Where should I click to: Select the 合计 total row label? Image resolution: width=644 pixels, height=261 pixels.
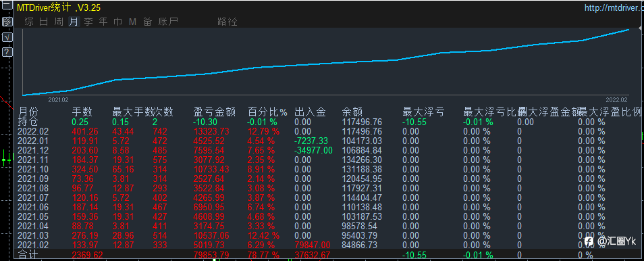28,255
